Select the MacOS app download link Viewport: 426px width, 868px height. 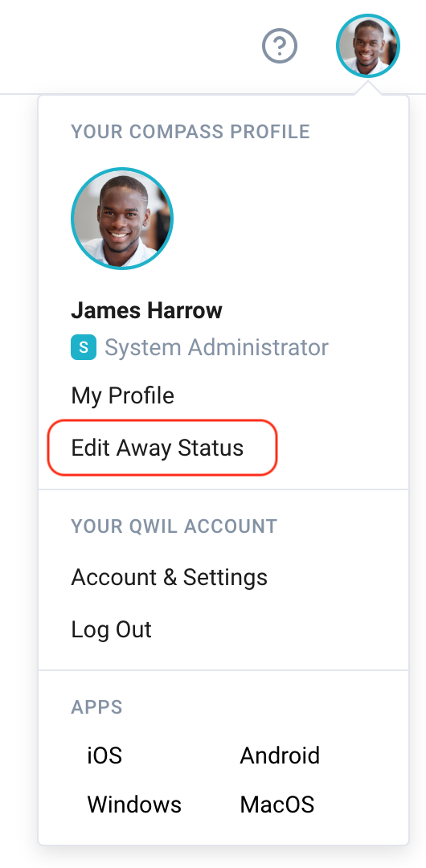(x=277, y=805)
